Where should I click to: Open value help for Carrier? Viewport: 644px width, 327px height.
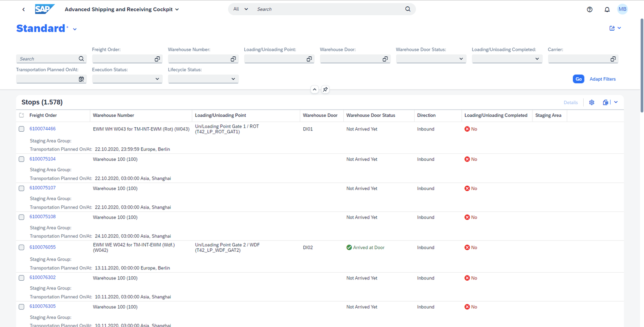pos(613,59)
